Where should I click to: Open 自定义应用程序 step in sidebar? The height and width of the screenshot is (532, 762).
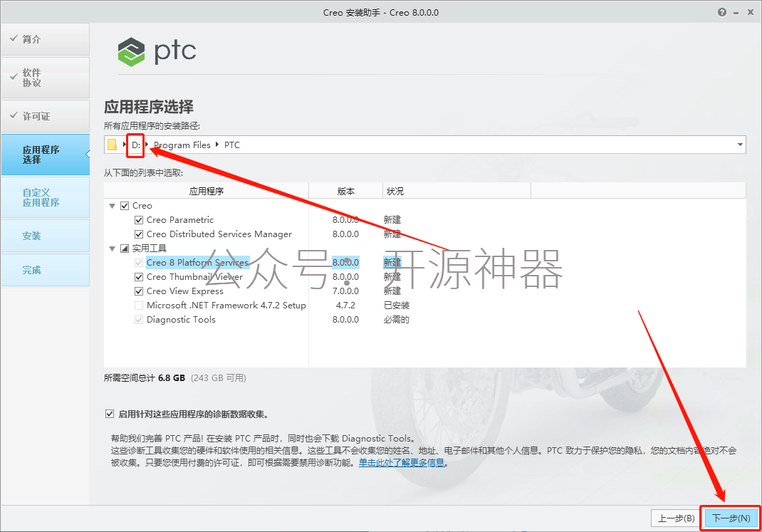(x=45, y=197)
